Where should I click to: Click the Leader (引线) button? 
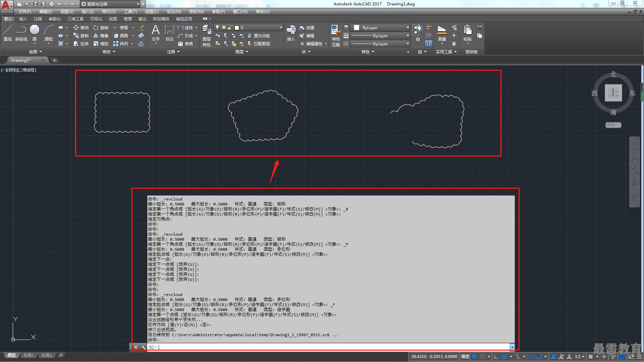[185, 36]
